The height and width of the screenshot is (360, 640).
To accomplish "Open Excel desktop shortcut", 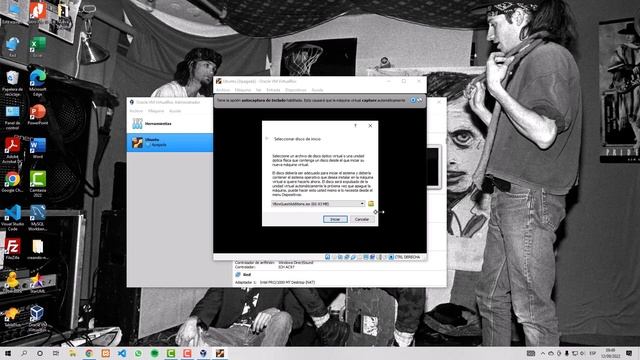I will 38,47.
